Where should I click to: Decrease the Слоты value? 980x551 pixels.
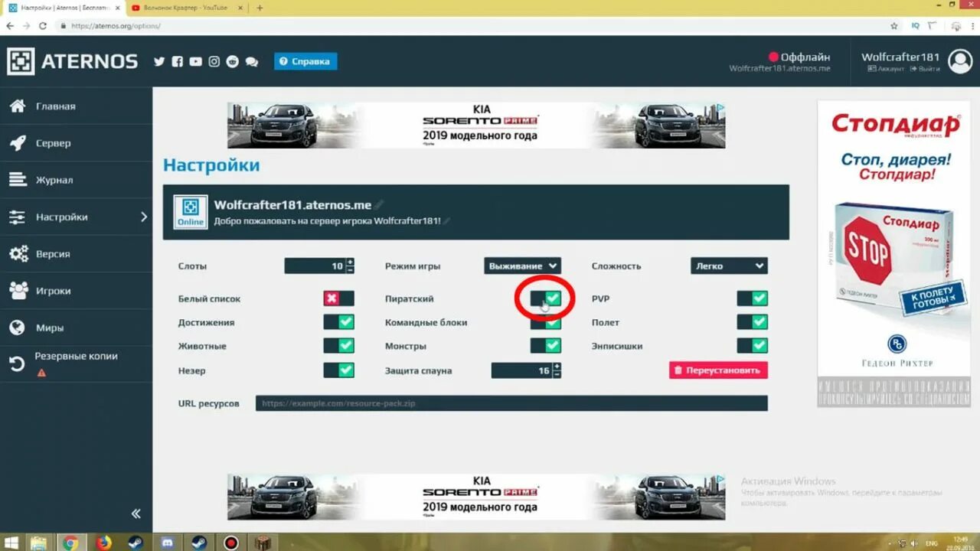pos(351,270)
